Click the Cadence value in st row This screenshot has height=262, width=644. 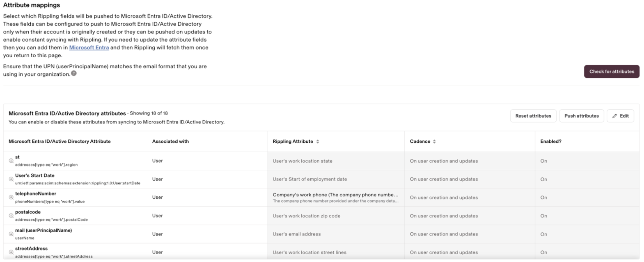click(444, 161)
